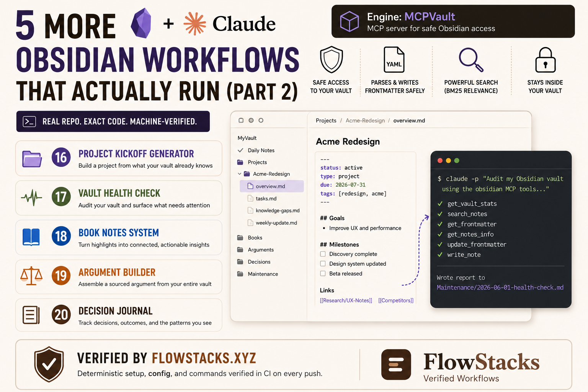This screenshot has height=392, width=588.
Task: Click the number 16 badge
Action: [x=61, y=157]
